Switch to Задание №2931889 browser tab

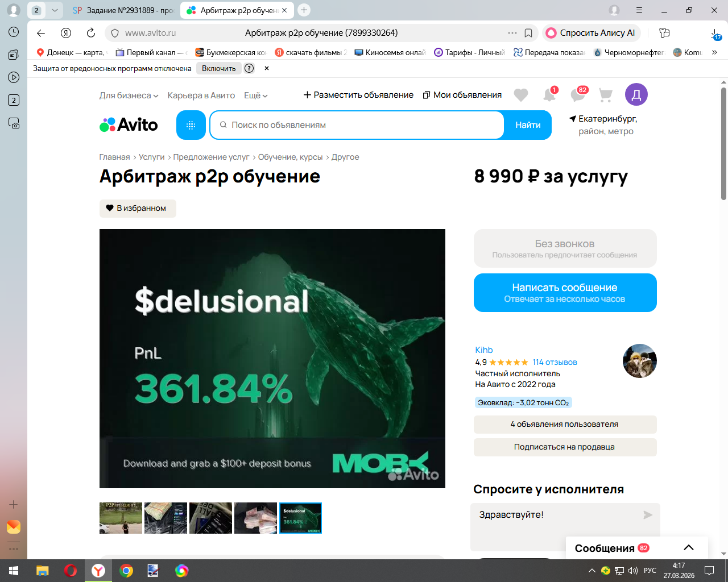(x=124, y=10)
